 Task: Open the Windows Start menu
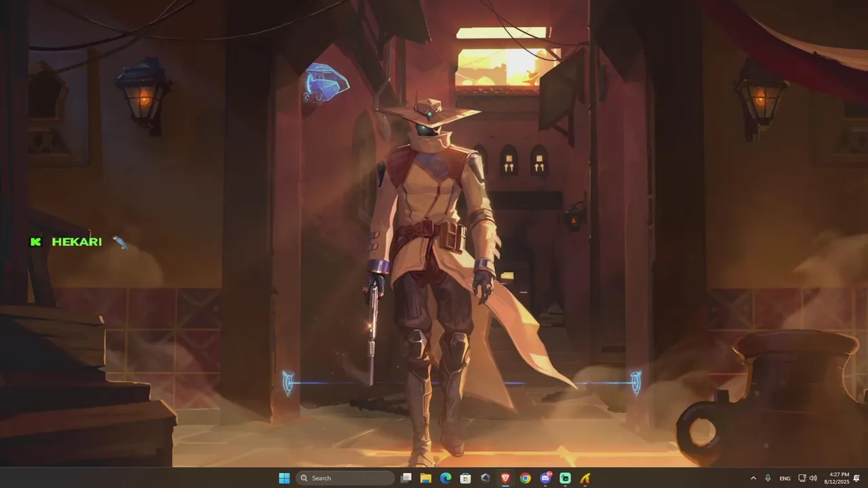click(x=284, y=478)
